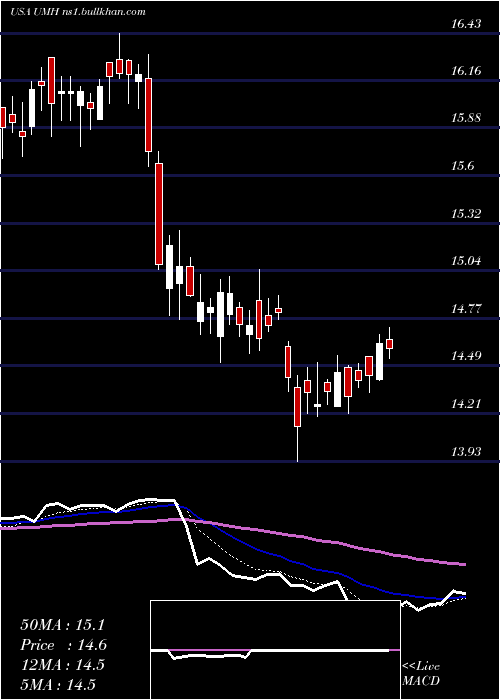
Task: Click the 16.43 price axis label
Action: [x=466, y=24]
